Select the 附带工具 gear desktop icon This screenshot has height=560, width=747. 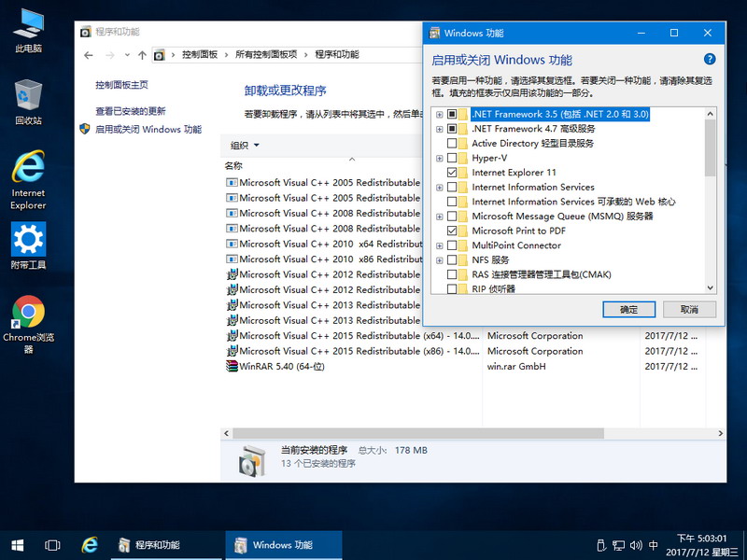coord(28,245)
